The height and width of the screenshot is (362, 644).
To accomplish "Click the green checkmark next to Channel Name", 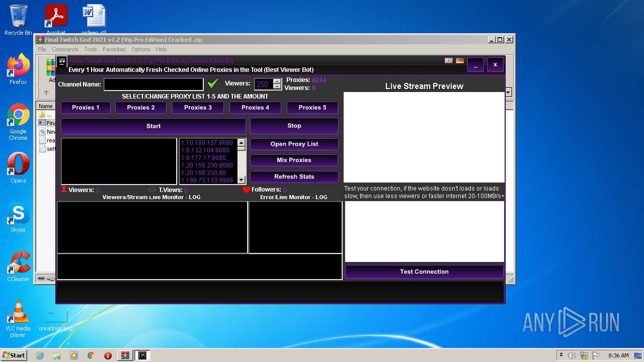I will pyautogui.click(x=213, y=83).
